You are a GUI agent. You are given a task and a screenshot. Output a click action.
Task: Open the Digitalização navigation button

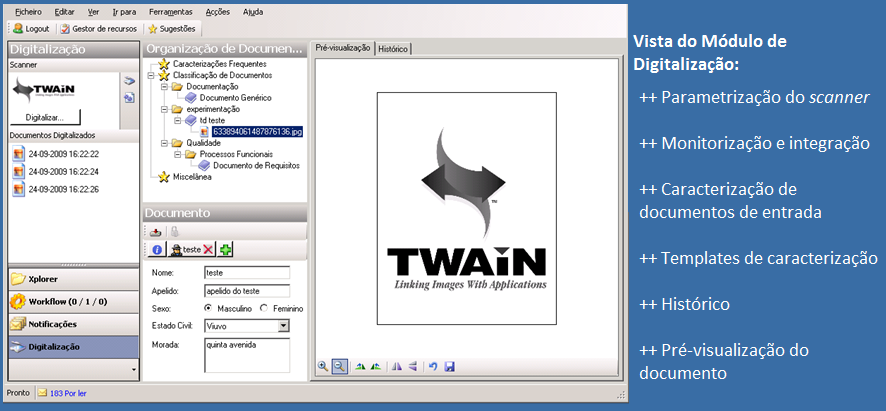pos(73,347)
